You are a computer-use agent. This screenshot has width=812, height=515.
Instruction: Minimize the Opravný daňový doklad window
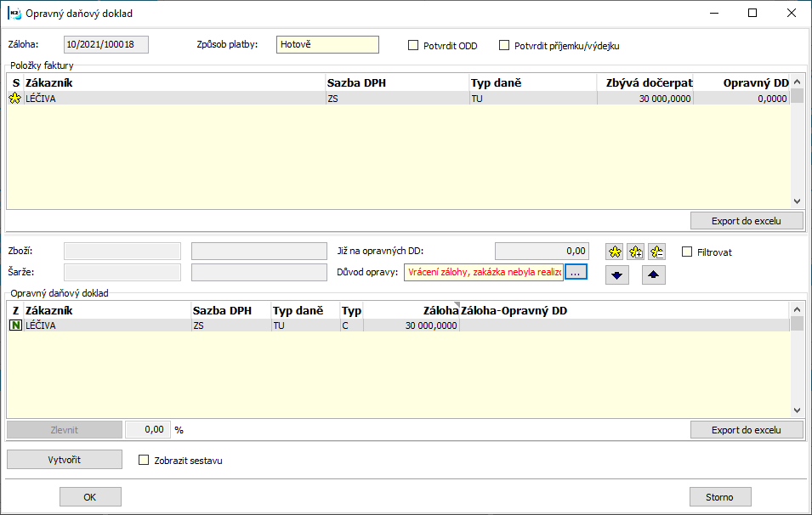tap(714, 13)
